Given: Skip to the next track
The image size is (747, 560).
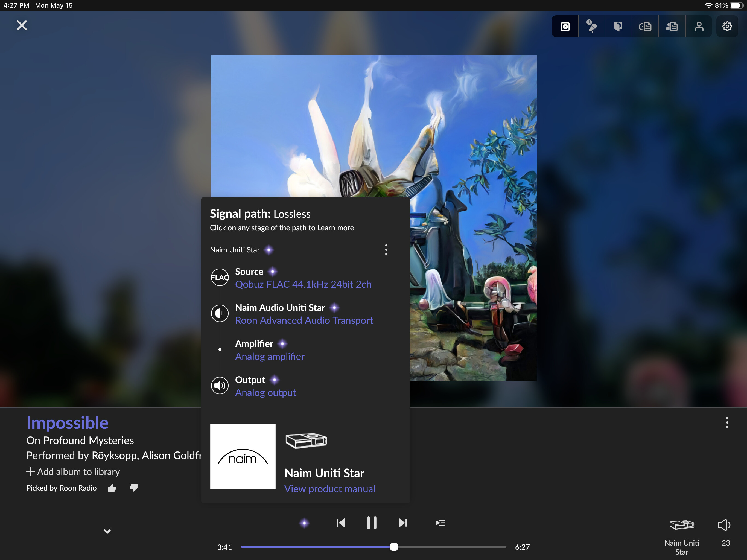Looking at the screenshot, I should 402,523.
